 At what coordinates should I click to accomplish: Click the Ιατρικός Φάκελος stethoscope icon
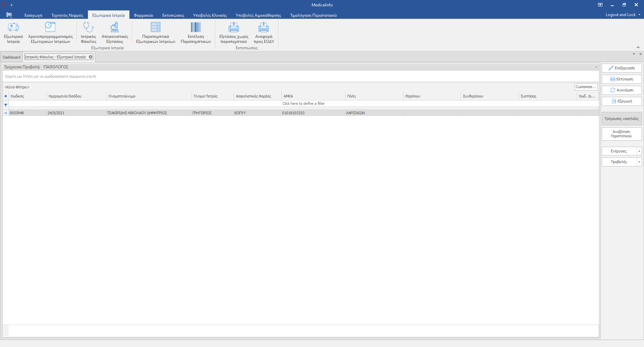click(x=88, y=27)
